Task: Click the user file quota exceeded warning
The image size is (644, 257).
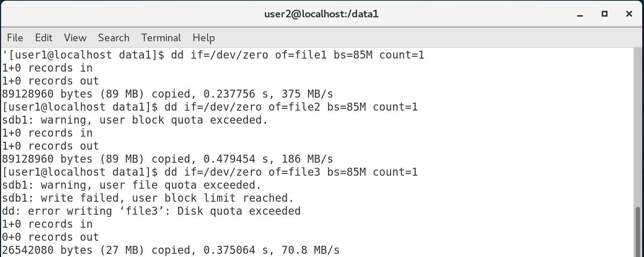Action: coord(132,185)
